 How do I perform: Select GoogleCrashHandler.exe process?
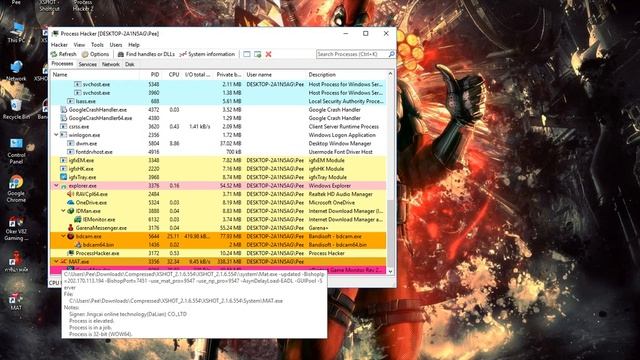(218, 109)
